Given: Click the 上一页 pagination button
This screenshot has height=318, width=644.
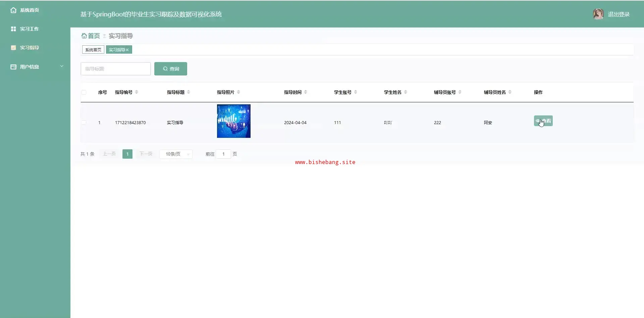Looking at the screenshot, I should (109, 154).
